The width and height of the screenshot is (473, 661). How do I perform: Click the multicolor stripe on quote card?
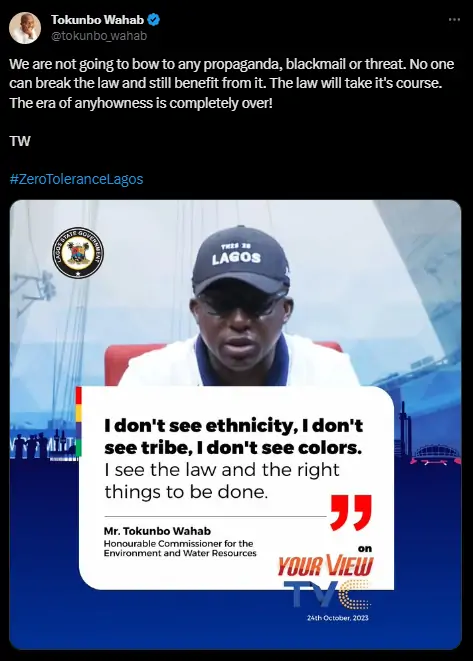click(78, 422)
